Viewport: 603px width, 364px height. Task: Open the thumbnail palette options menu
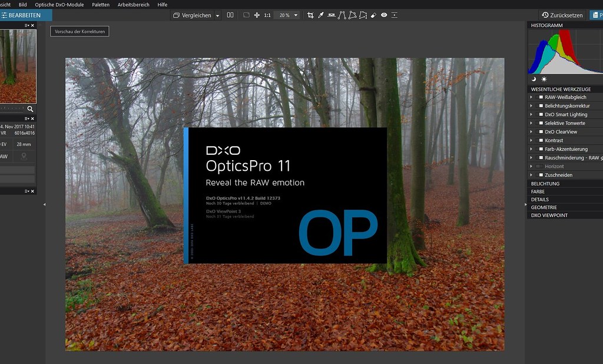tap(26, 25)
